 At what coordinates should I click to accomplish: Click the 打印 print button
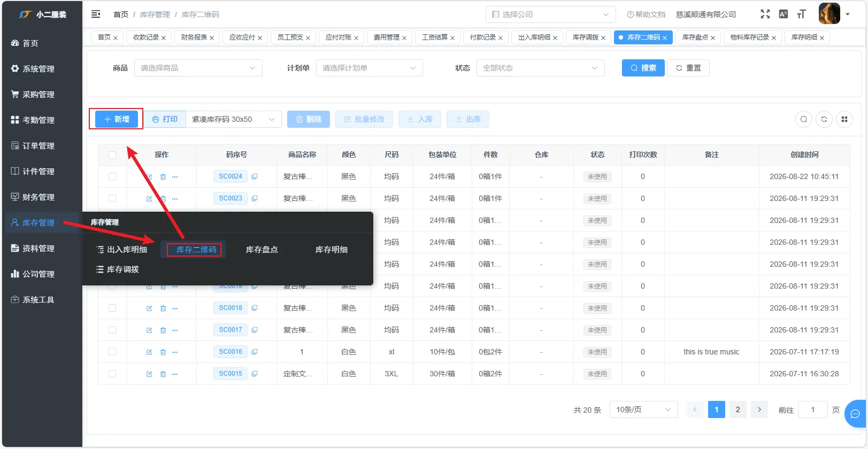click(165, 119)
